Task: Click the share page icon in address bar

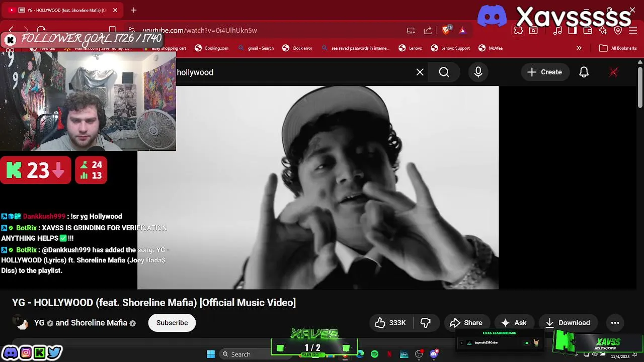Action: (x=428, y=30)
